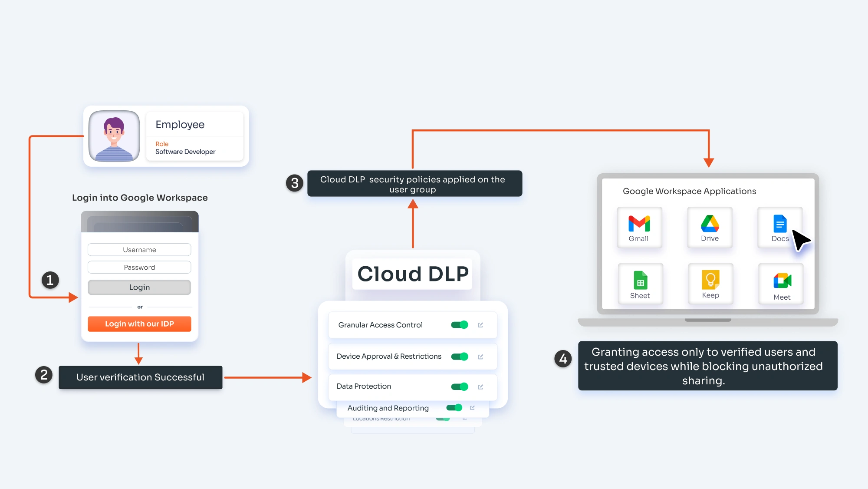Toggle the Data Protection switch
The width and height of the screenshot is (868, 489).
pos(459,386)
